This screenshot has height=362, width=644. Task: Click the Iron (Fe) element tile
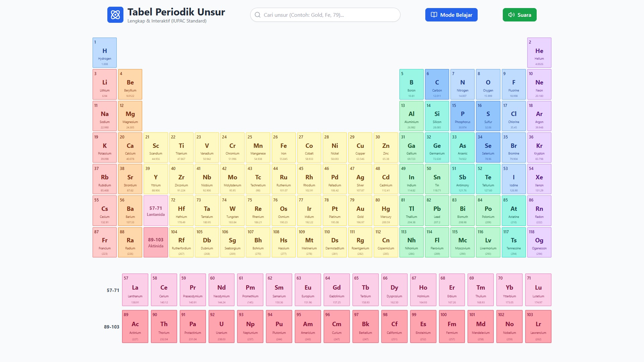(283, 147)
